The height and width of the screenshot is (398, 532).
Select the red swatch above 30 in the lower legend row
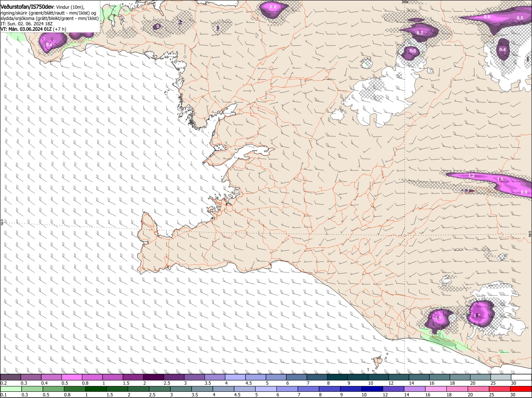coord(521,389)
